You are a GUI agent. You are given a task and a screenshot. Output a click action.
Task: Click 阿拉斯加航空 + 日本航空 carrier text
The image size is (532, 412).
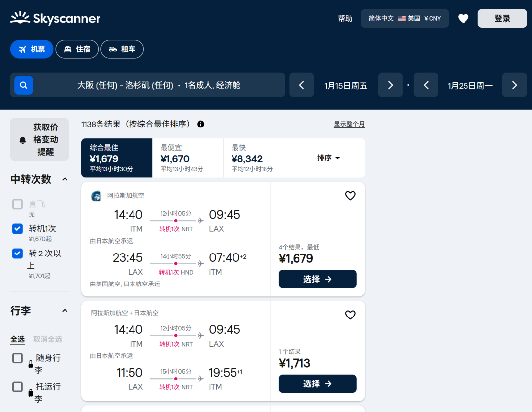click(125, 313)
